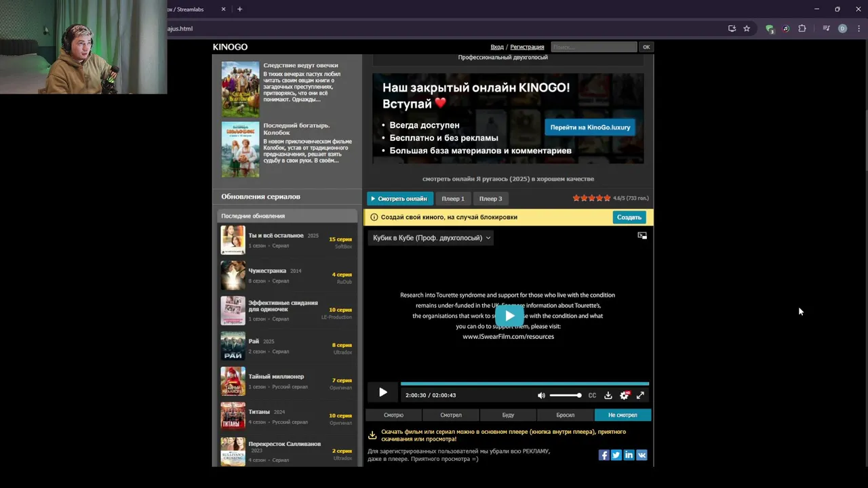Image resolution: width=868 pixels, height=488 pixels.
Task: Open the series Перекресток Салливанов
Action: pos(285,444)
